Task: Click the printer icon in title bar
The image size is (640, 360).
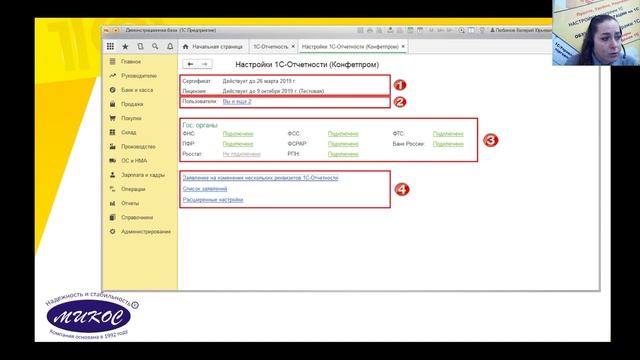Action: 370,30
